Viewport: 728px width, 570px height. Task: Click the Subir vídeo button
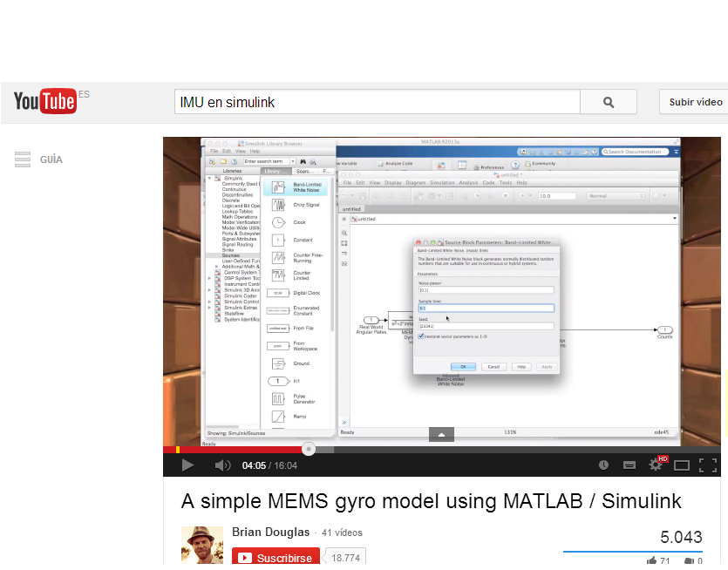pyautogui.click(x=694, y=102)
